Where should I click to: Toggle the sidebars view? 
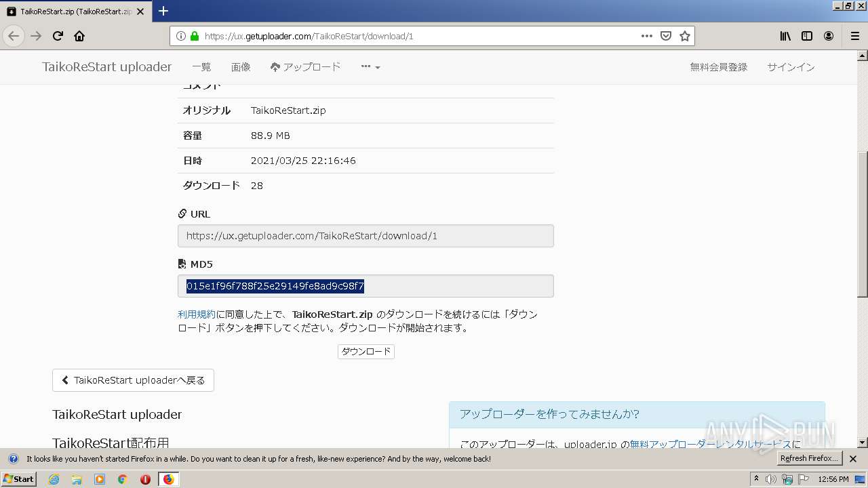[807, 36]
